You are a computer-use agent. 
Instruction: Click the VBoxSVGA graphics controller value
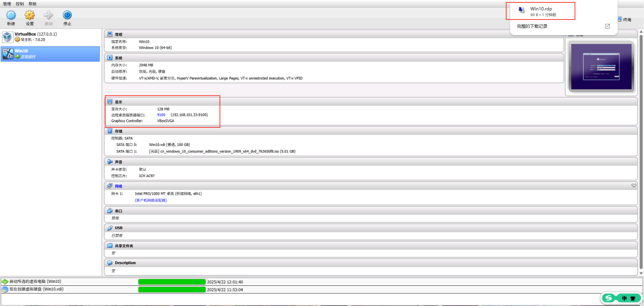tap(166, 121)
